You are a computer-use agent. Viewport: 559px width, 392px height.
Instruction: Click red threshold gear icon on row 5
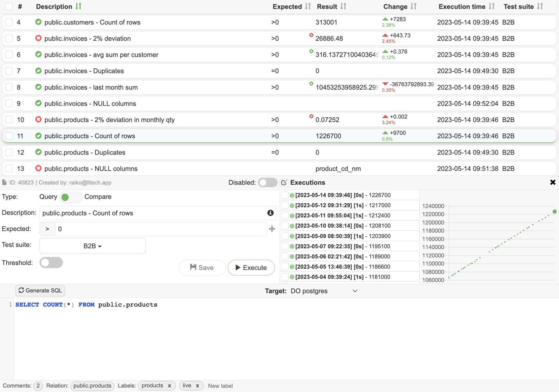[311, 35]
